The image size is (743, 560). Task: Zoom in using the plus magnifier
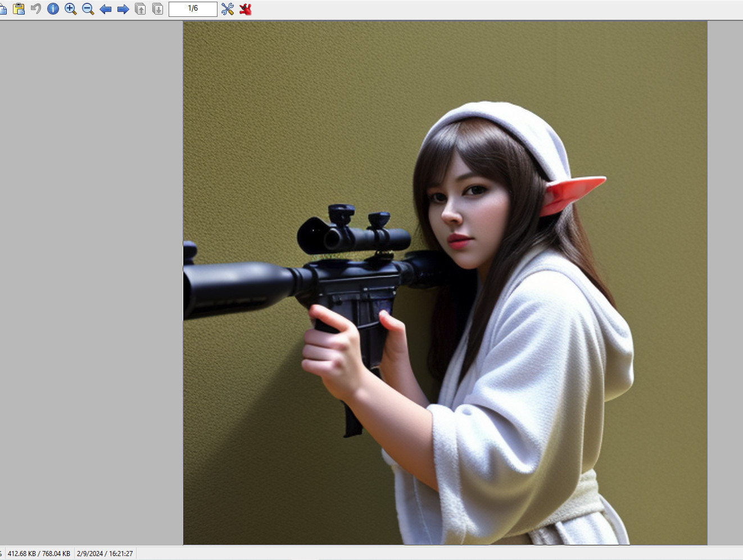(71, 9)
